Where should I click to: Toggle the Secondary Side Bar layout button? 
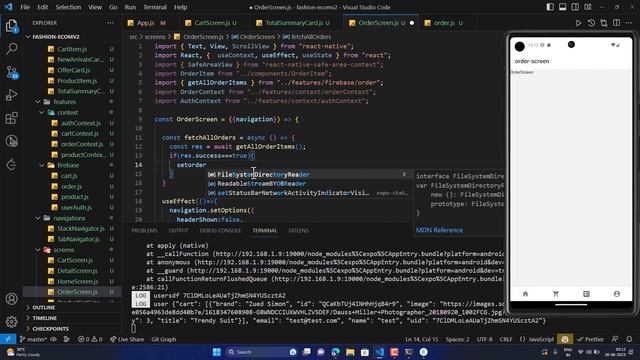(575, 7)
